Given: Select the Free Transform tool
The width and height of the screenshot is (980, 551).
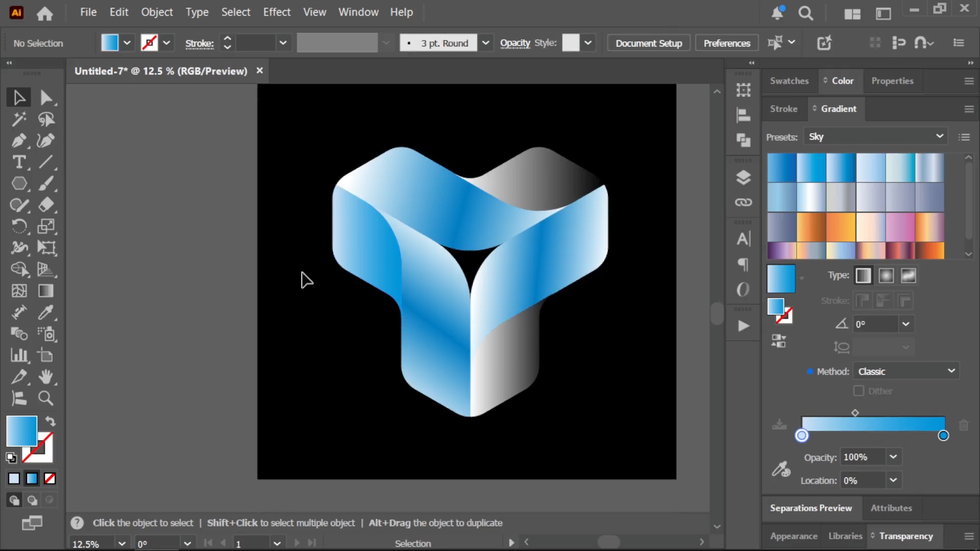Looking at the screenshot, I should pyautogui.click(x=46, y=248).
